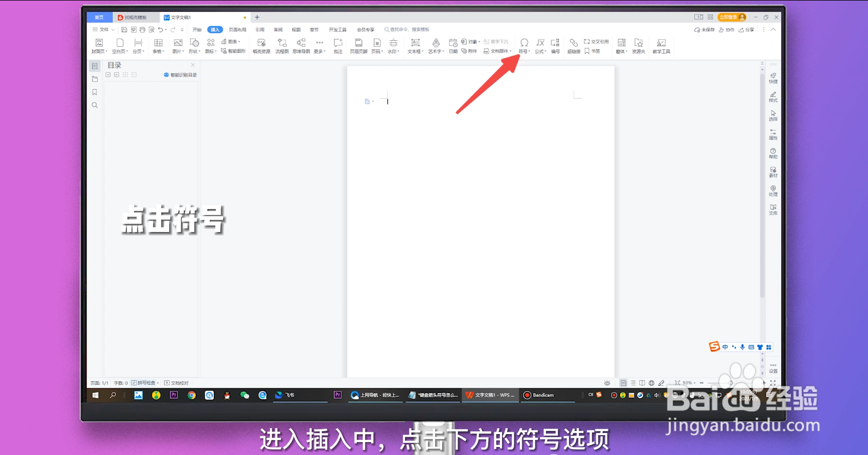Open the 页码 page number dropdown
This screenshot has height=455, width=868.
[x=377, y=46]
